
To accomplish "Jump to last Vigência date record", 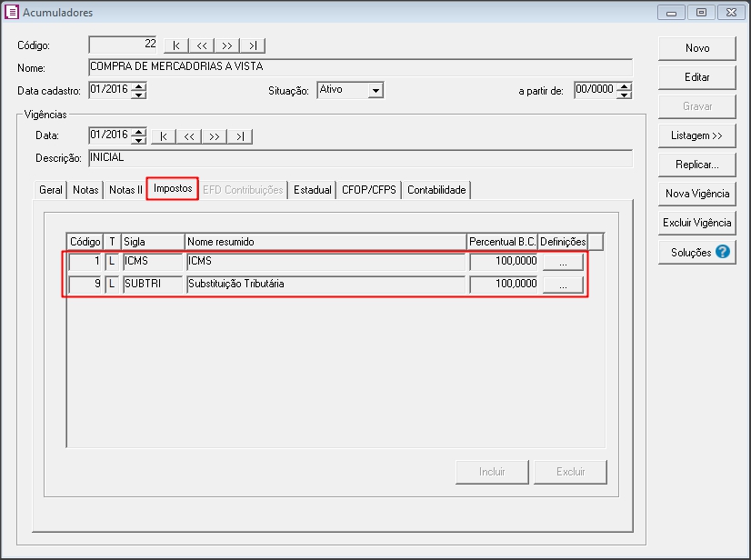I will coord(240,136).
